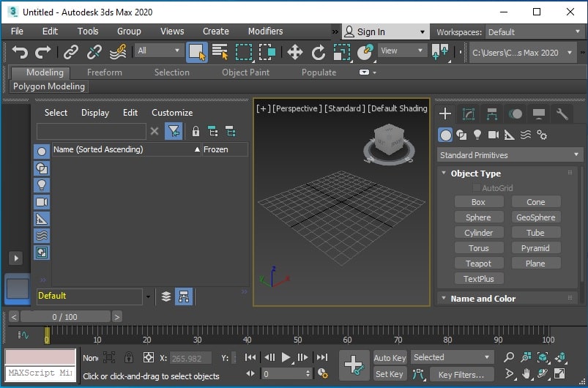
Task: Click the Polygon Modeling panel button
Action: 49,86
